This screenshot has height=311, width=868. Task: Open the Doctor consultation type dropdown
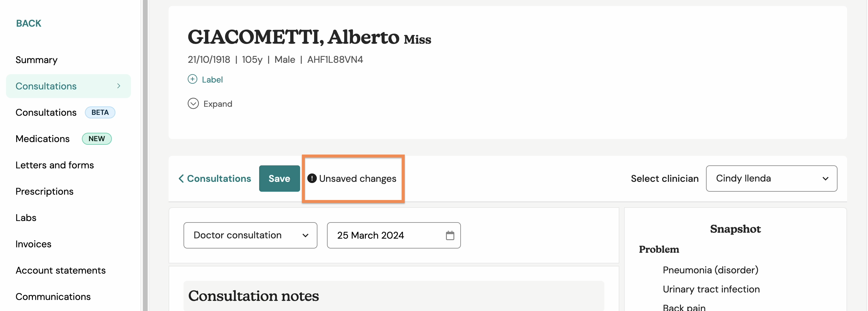coord(250,235)
